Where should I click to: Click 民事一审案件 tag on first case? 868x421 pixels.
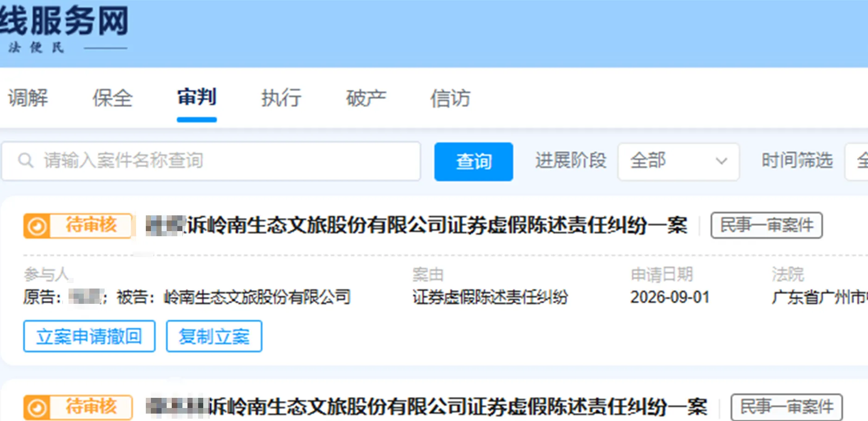[x=767, y=226]
